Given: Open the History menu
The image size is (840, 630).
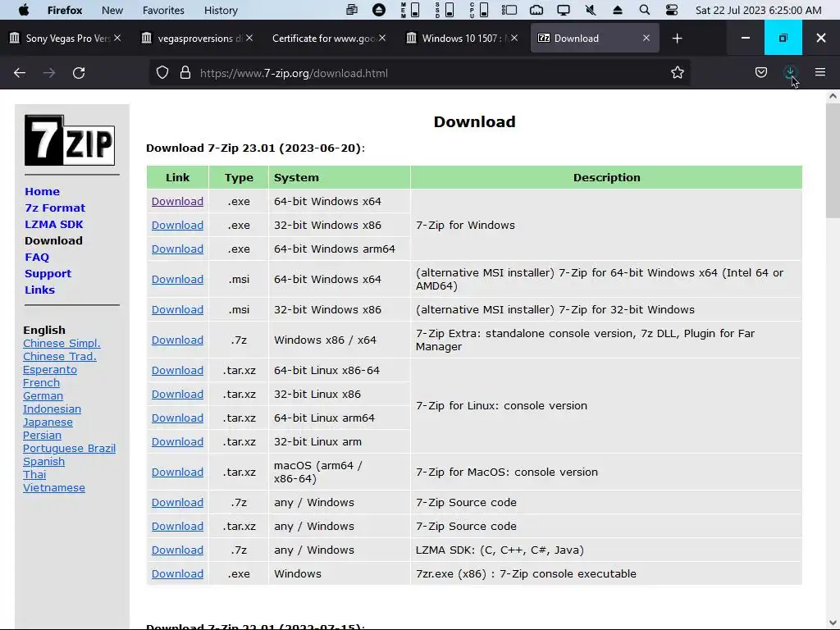Looking at the screenshot, I should (x=221, y=10).
